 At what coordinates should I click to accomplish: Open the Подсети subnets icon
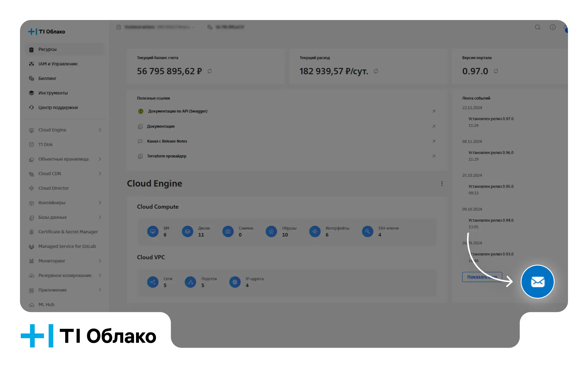point(190,282)
